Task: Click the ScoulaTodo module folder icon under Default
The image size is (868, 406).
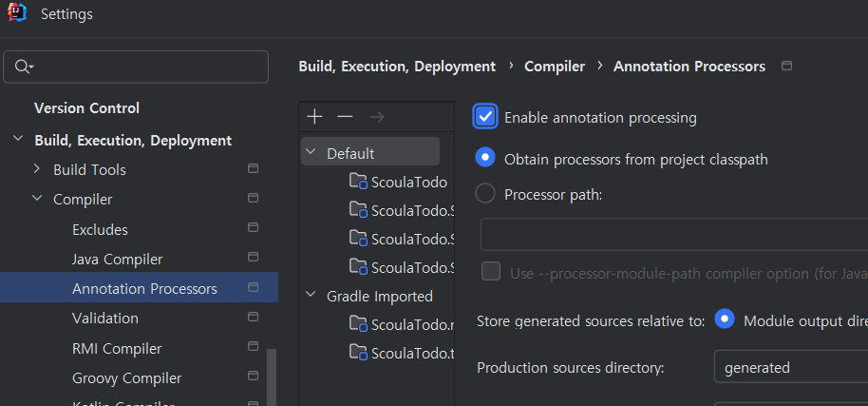Action: (x=358, y=182)
